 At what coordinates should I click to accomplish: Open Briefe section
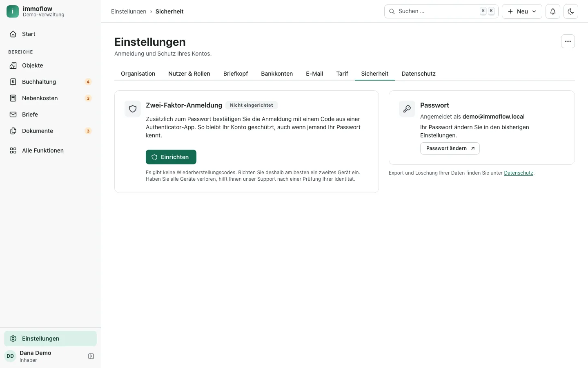pos(50,114)
